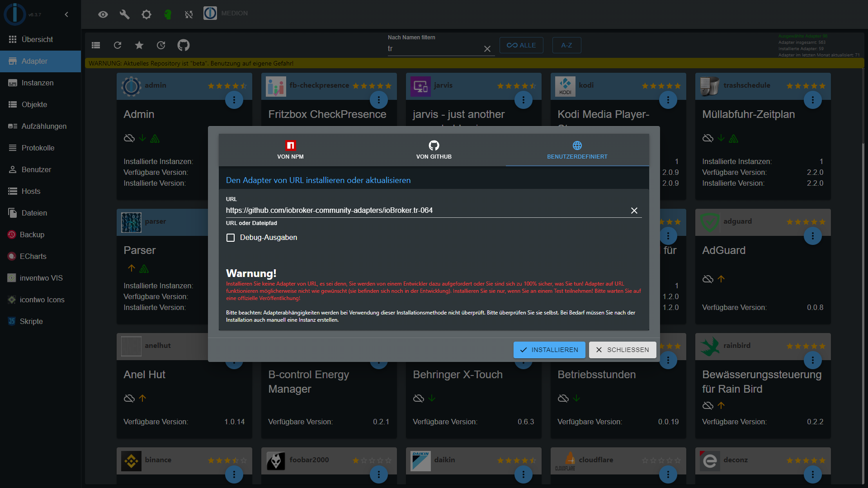Click the theme brightness gear icon

(x=146, y=14)
